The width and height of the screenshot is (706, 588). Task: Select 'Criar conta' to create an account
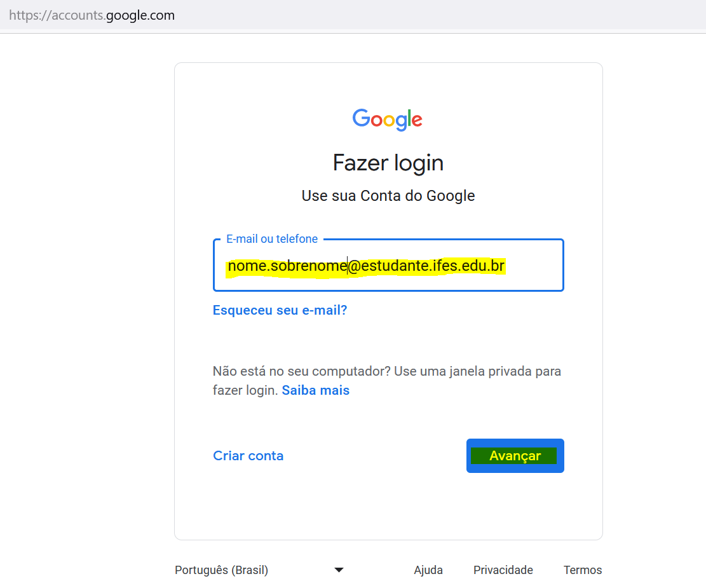coord(248,456)
